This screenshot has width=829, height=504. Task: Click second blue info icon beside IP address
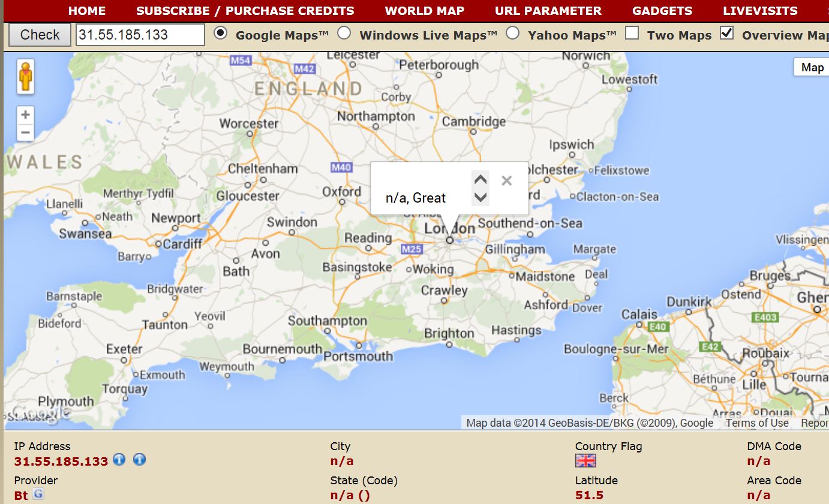coord(139,460)
